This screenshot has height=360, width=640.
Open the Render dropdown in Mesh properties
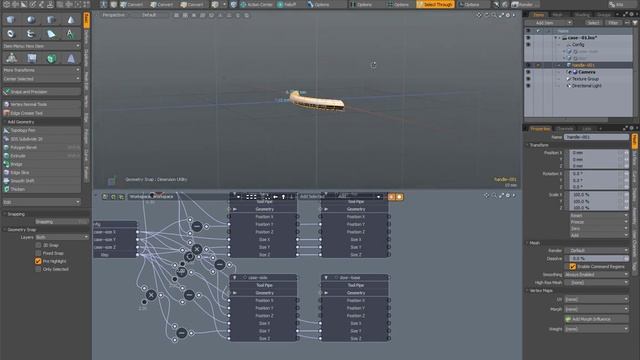596,250
